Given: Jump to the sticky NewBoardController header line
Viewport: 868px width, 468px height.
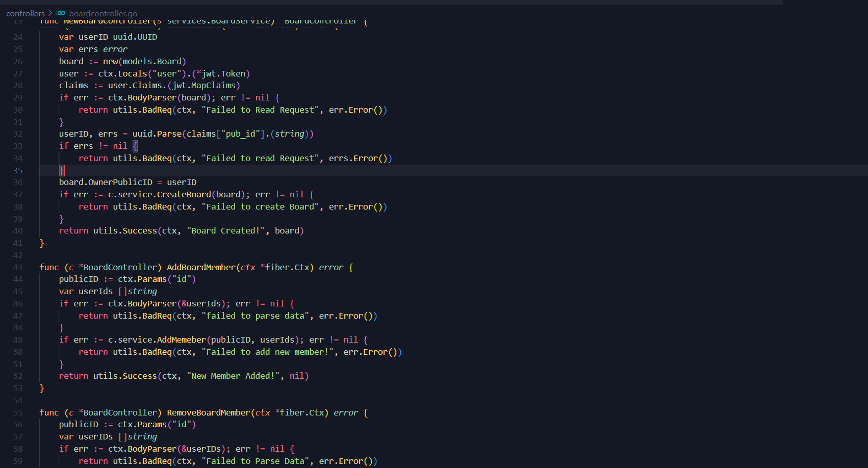Looking at the screenshot, I should (204, 21).
